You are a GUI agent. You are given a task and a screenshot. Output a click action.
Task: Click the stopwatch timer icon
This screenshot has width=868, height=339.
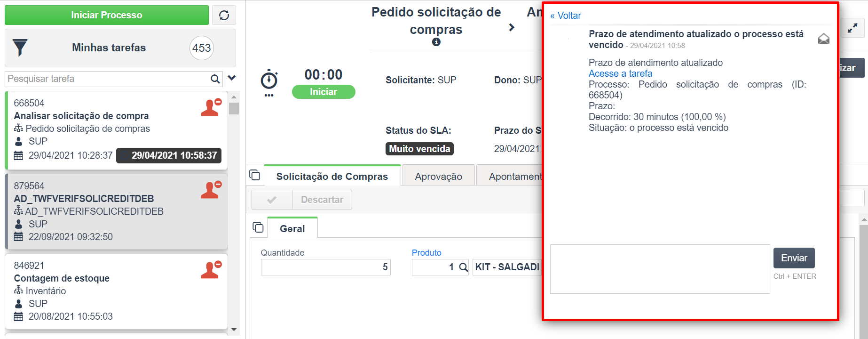(x=269, y=80)
